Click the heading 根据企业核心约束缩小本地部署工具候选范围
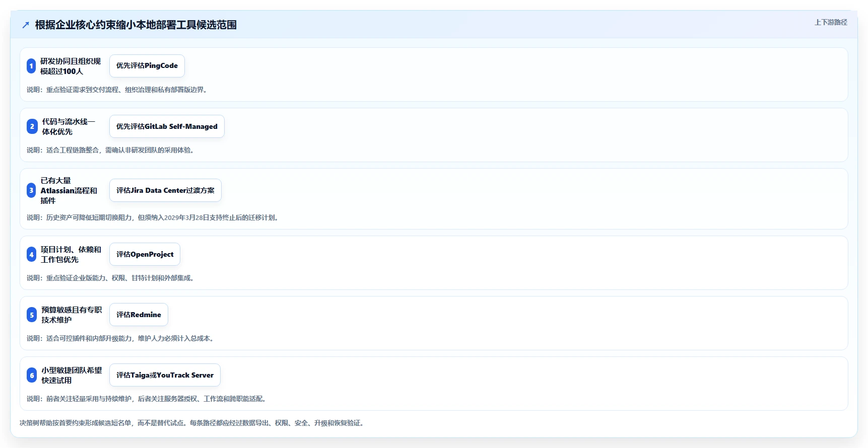This screenshot has width=868, height=448. pos(136,25)
